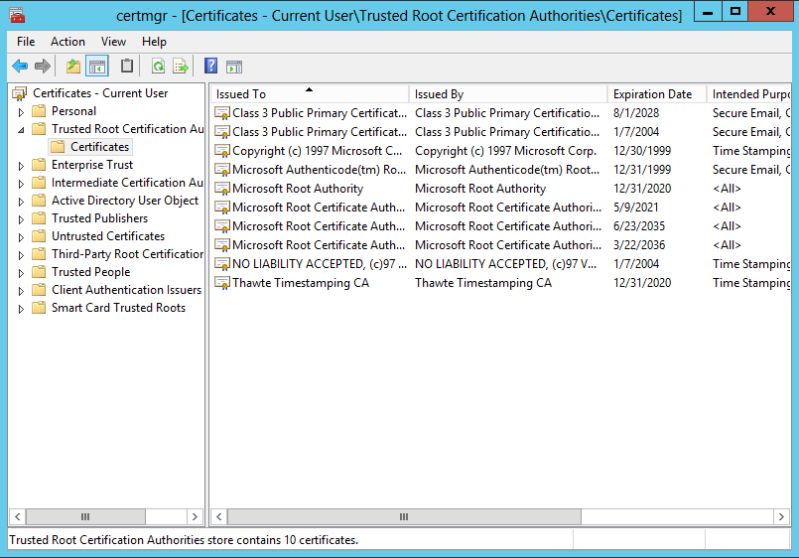Click certificate icon of NO LIABILITY ACCEPTED row
The height and width of the screenshot is (558, 799).
pos(222,264)
